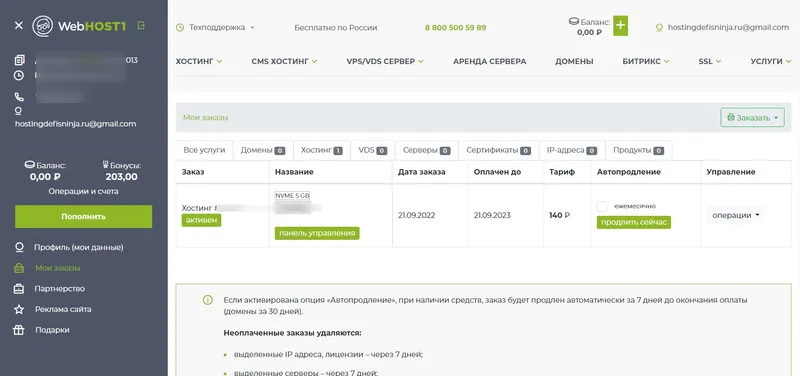Switch to the IP-адреса tab
This screenshot has height=376, width=800.
(572, 151)
